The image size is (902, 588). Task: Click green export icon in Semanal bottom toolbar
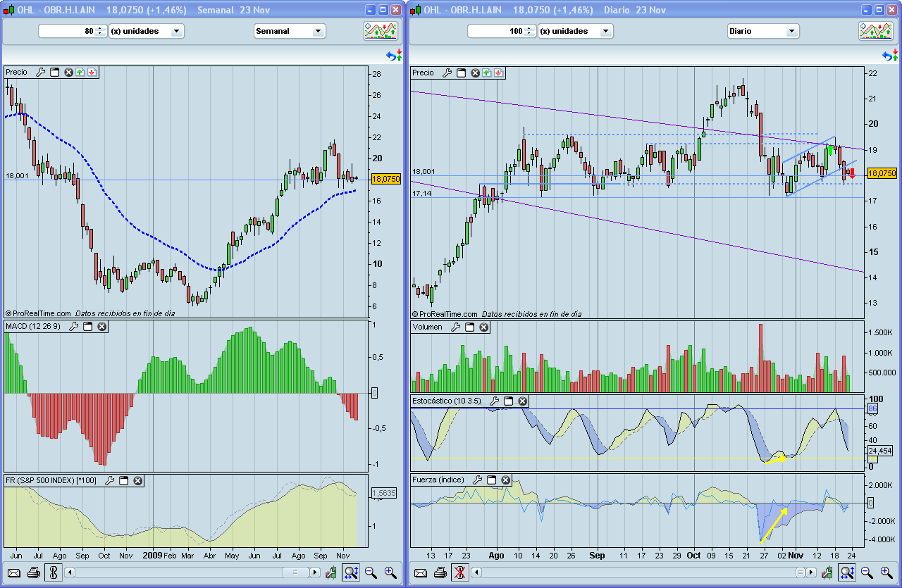(331, 573)
